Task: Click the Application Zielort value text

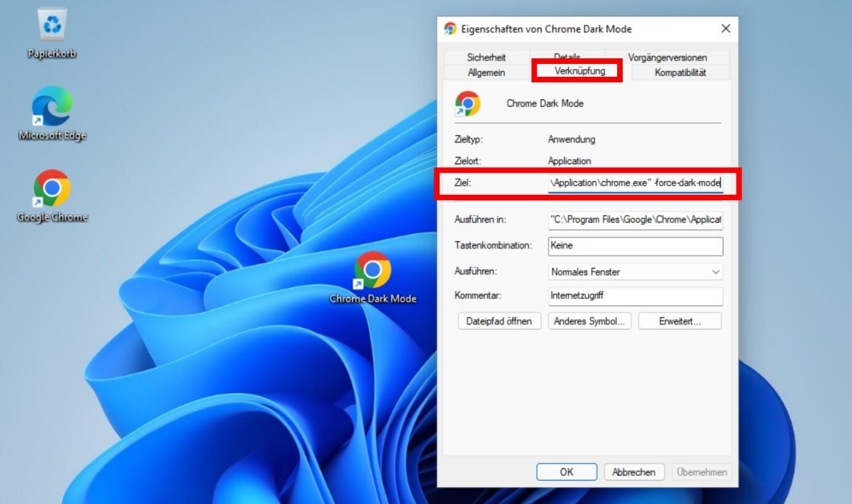Action: tap(569, 161)
